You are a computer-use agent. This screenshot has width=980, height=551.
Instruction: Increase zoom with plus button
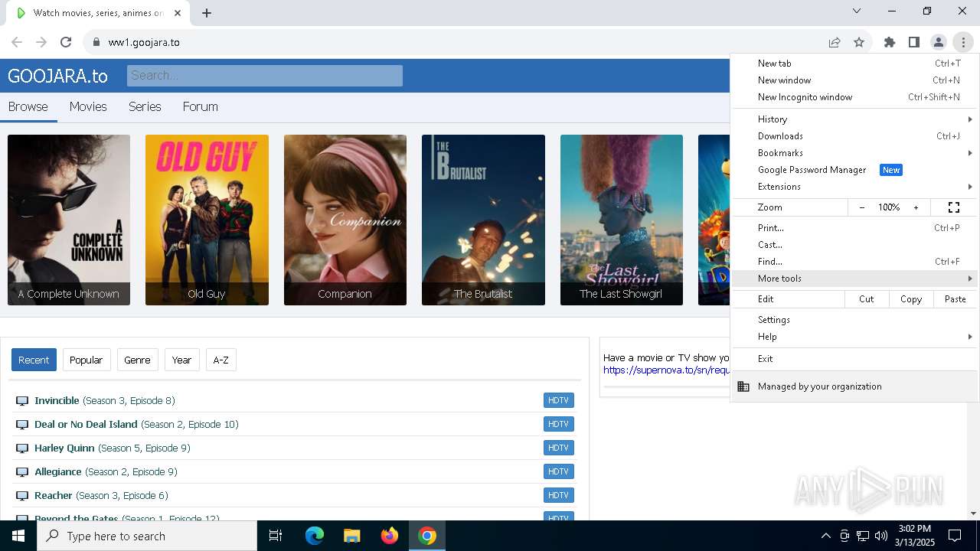click(916, 207)
